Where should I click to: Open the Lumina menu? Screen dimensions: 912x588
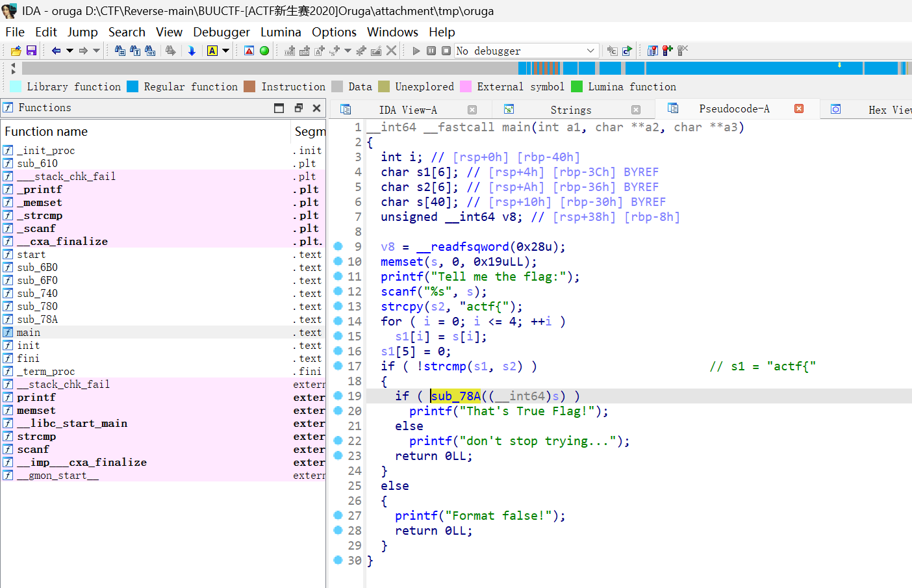click(x=281, y=32)
